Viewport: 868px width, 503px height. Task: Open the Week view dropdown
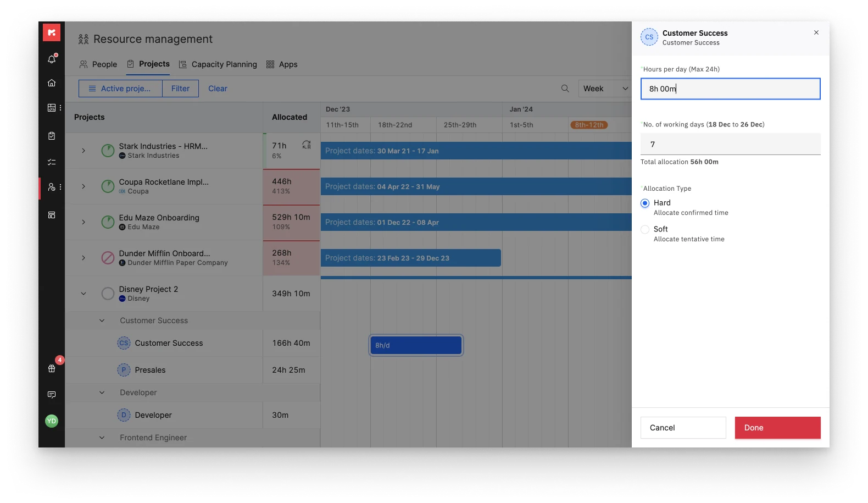coord(605,89)
